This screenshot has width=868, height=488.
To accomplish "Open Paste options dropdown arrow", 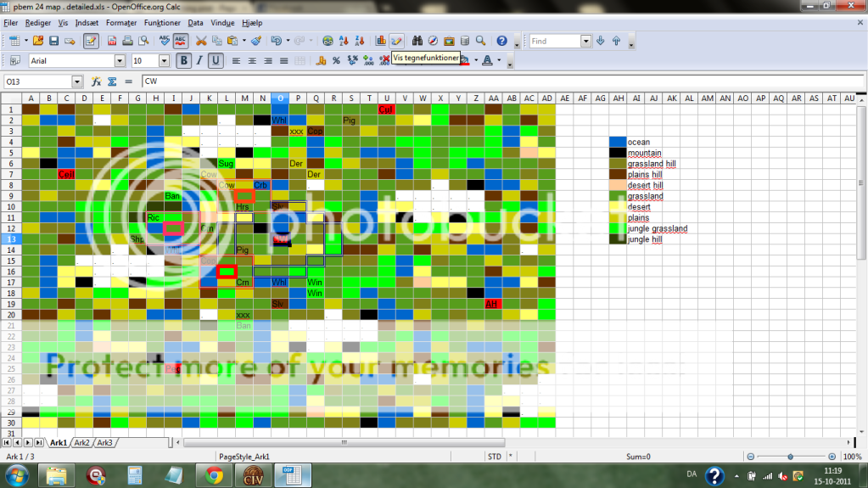I will (244, 41).
